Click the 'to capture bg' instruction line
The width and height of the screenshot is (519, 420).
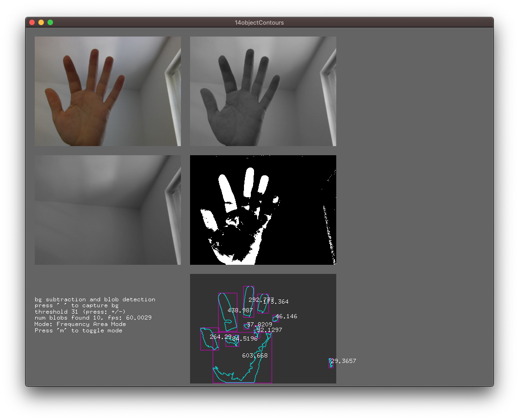tap(76, 305)
